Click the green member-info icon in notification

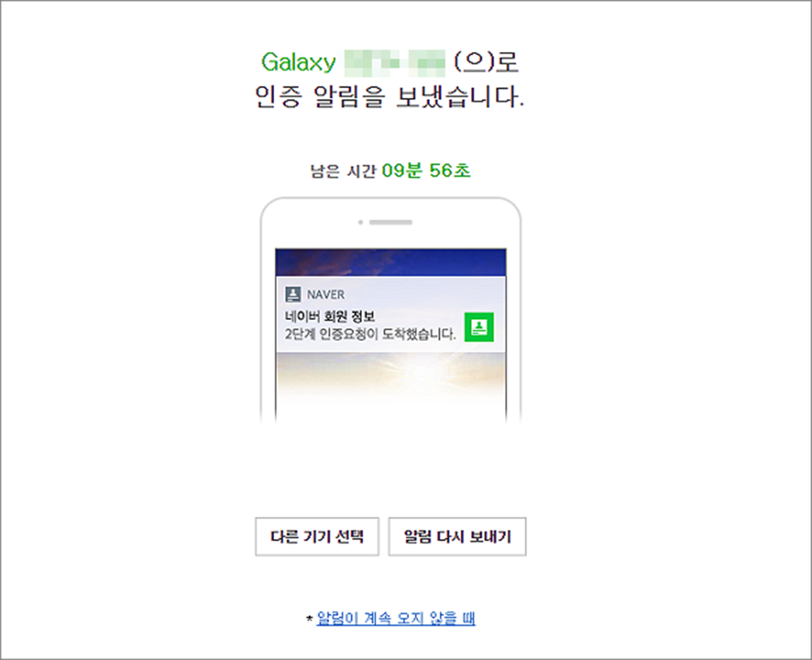[479, 327]
